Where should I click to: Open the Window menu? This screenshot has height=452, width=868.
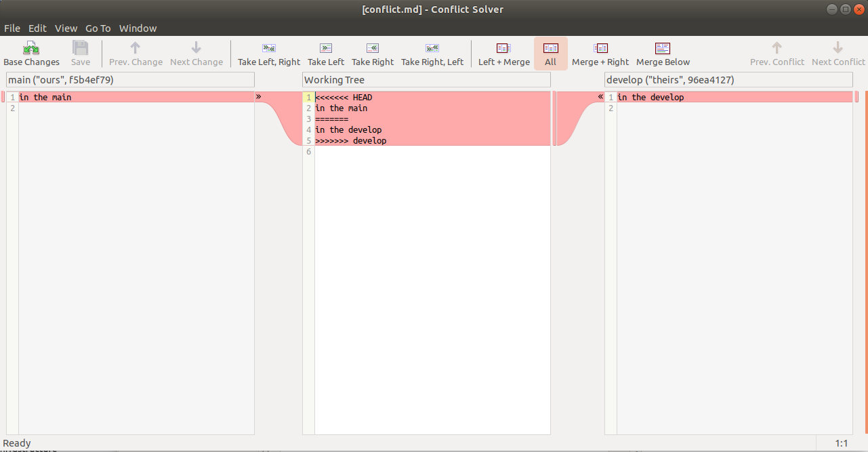tap(138, 28)
